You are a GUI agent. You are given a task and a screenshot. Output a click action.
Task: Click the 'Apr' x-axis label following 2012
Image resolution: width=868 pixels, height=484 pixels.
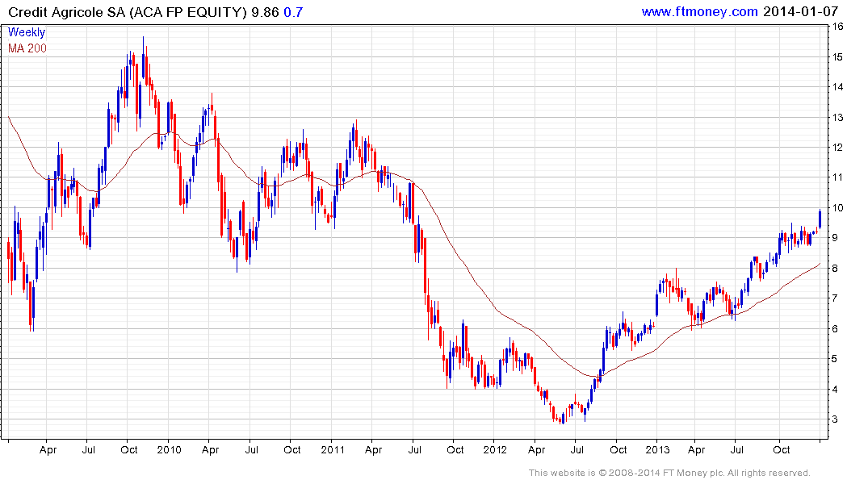[x=536, y=450]
